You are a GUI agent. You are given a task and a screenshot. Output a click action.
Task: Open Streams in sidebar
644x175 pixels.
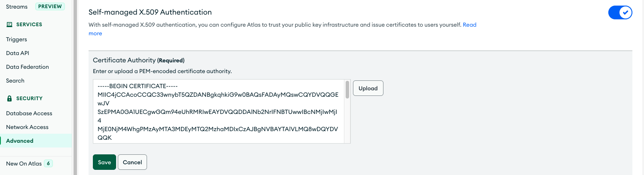[17, 6]
